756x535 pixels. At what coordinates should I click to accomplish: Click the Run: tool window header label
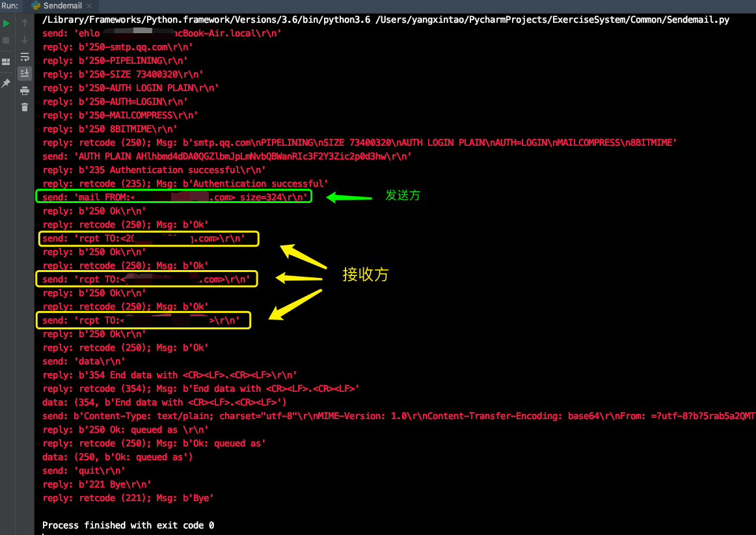(x=10, y=5)
